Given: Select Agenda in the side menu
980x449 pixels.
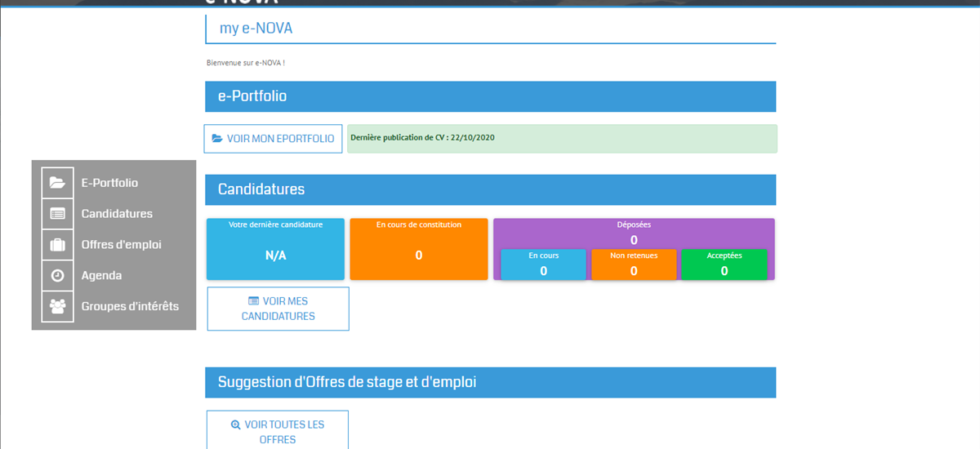Looking at the screenshot, I should 101,276.
